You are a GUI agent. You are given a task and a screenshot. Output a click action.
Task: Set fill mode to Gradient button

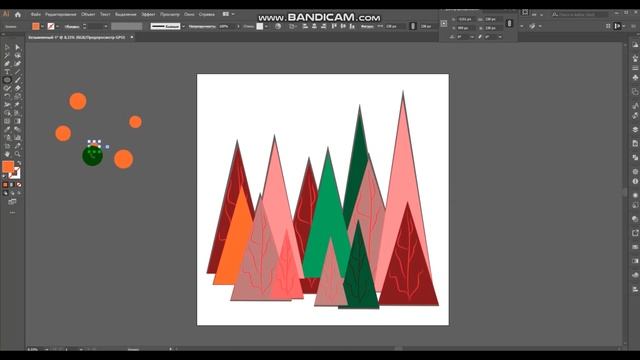pos(12,185)
